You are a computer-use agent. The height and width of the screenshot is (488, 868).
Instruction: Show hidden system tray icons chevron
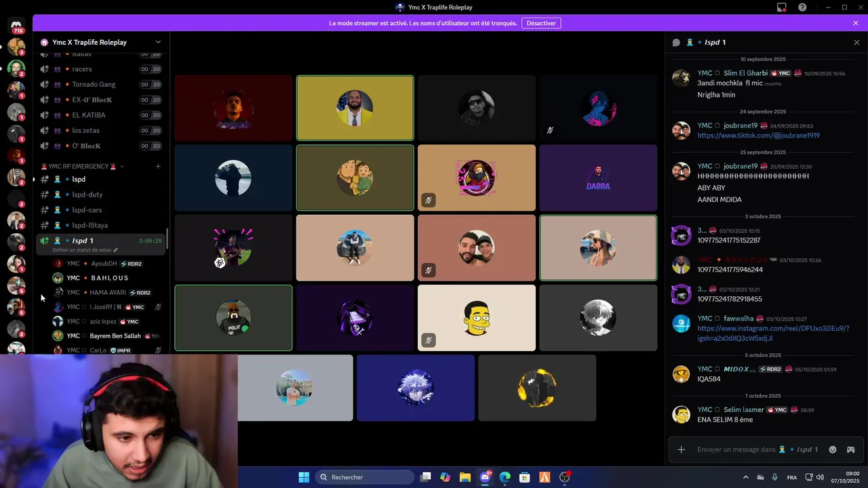tap(746, 477)
